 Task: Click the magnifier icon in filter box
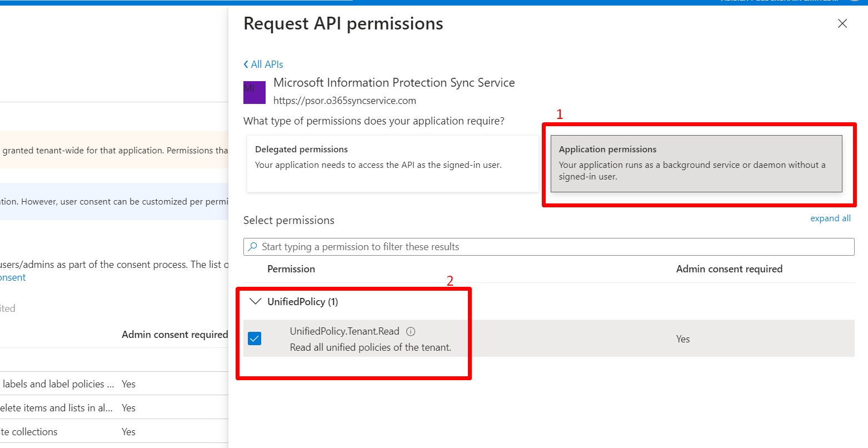coord(253,247)
